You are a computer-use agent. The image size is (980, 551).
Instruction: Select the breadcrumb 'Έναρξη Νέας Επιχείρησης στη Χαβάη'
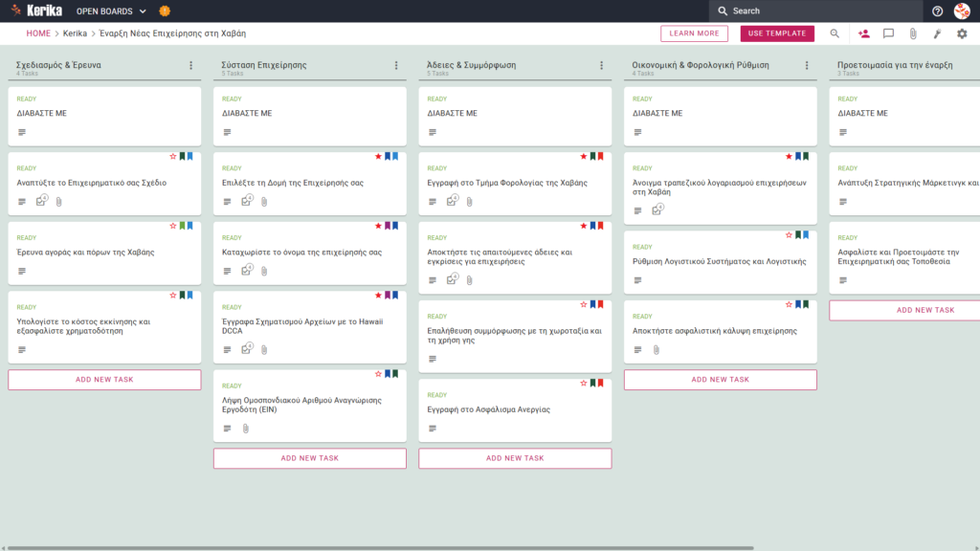(x=172, y=33)
